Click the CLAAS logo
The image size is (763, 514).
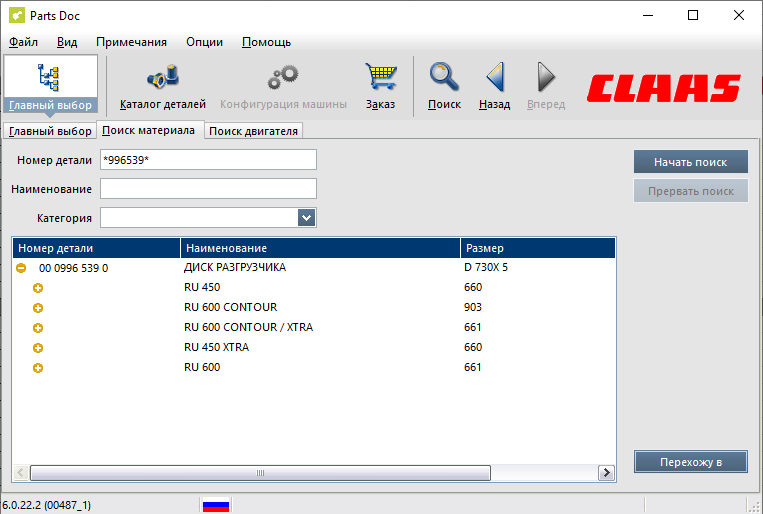click(x=664, y=88)
